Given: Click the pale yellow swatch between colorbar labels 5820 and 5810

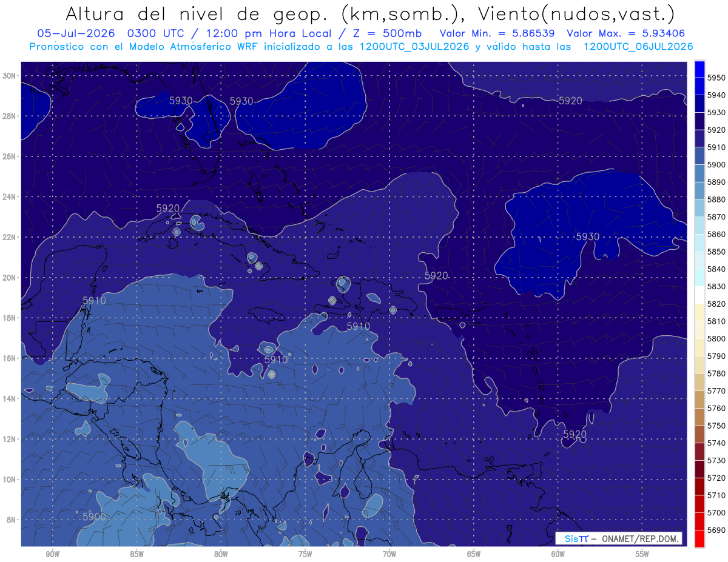Looking at the screenshot, I should coord(699,312).
